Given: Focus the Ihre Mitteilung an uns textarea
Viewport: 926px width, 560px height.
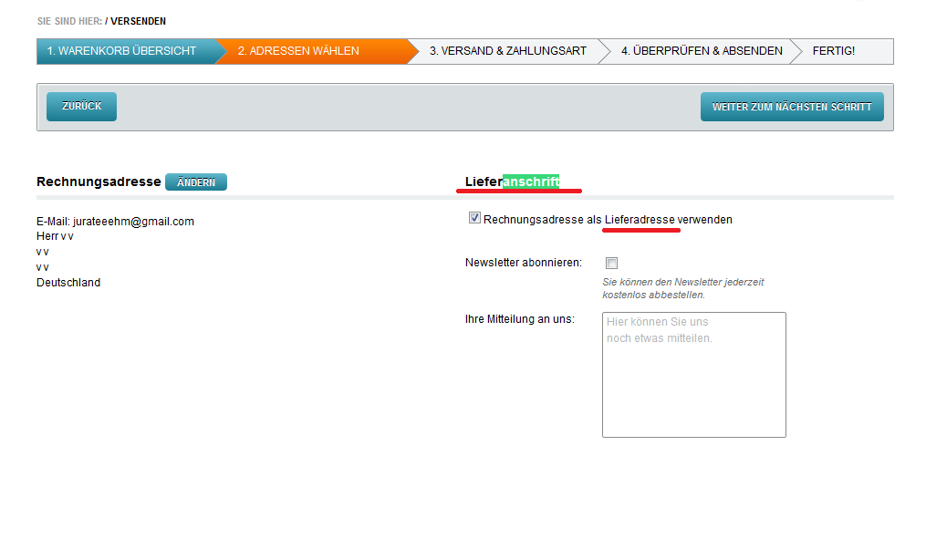Looking at the screenshot, I should coord(693,374).
